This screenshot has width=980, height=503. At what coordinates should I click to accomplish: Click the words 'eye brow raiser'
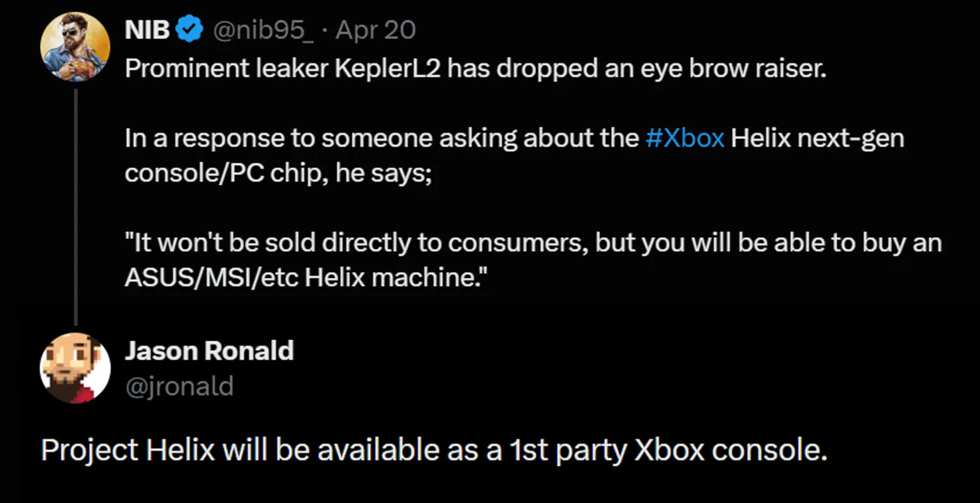coord(725,69)
